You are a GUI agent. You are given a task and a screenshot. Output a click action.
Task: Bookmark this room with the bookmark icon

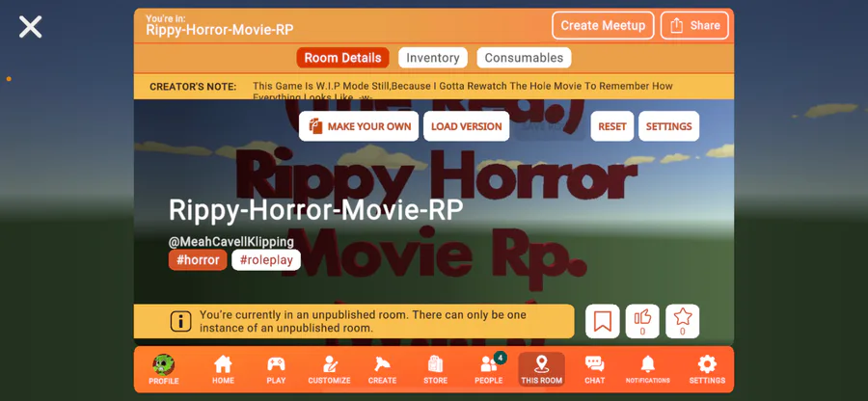point(602,321)
